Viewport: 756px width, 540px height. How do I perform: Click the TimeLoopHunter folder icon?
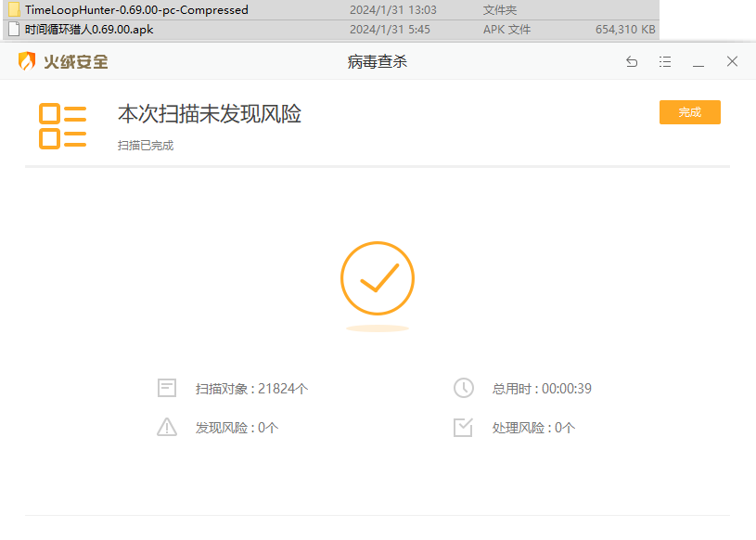tap(14, 10)
